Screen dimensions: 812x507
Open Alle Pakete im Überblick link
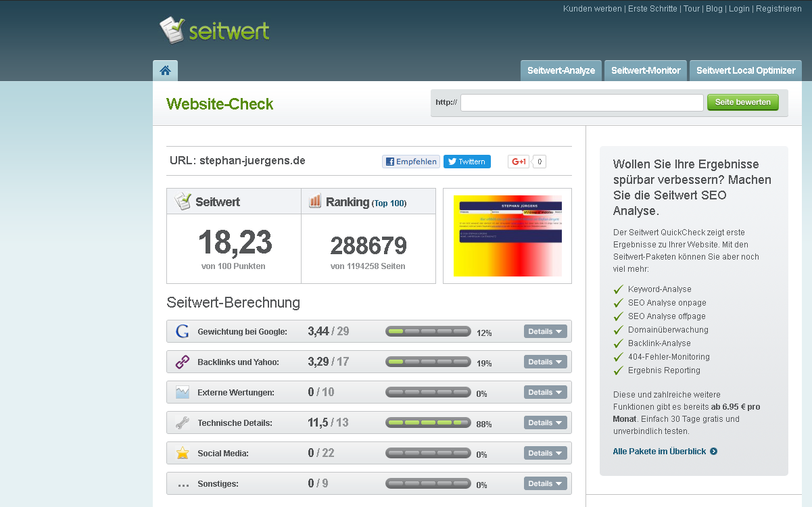(665, 451)
